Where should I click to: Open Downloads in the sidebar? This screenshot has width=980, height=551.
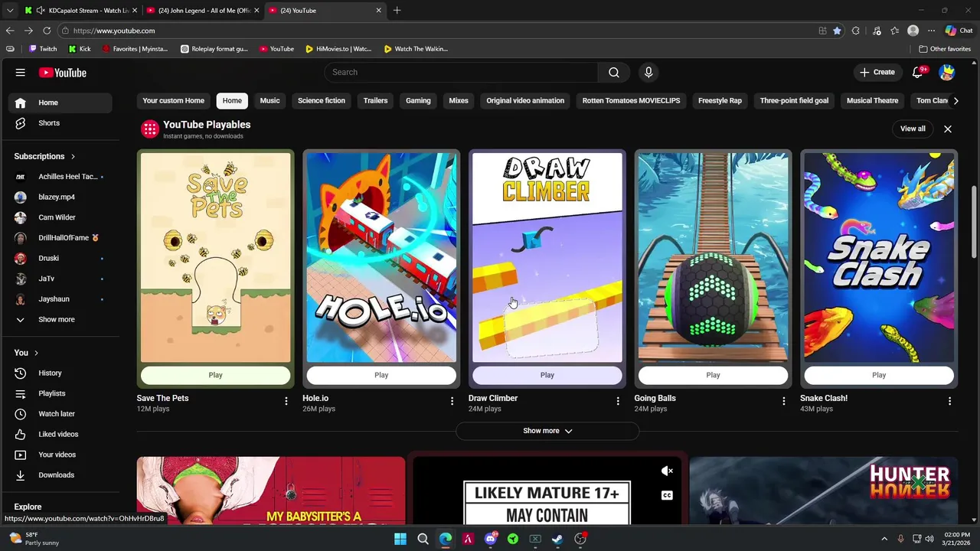57,475
